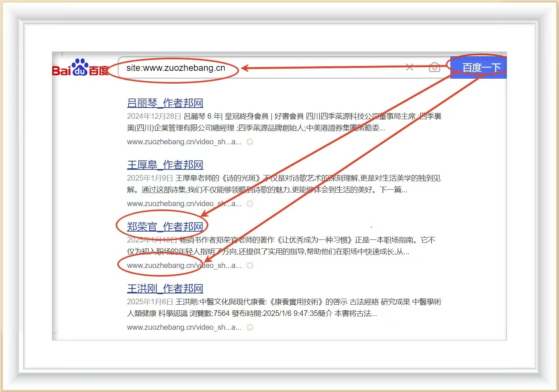Screen dimensions: 559x392
Task: Click the URL under the 王厚皋 result
Action: pos(184,204)
